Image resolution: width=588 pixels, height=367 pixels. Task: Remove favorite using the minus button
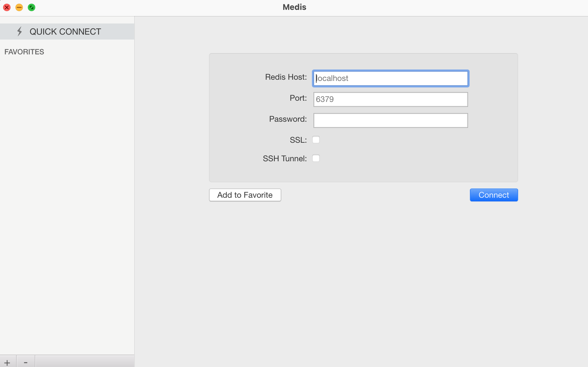(x=26, y=362)
